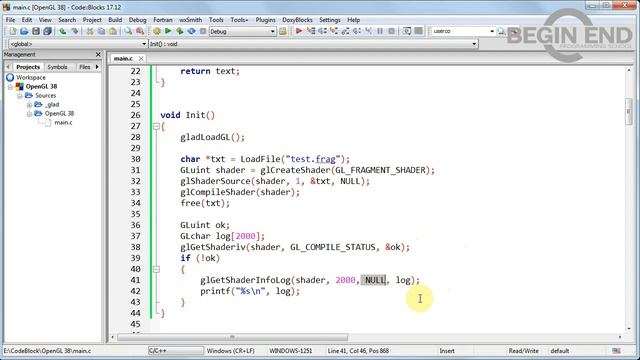640x360 pixels.
Task: Click the editor vertical scrollbar thumb
Action: [629, 111]
